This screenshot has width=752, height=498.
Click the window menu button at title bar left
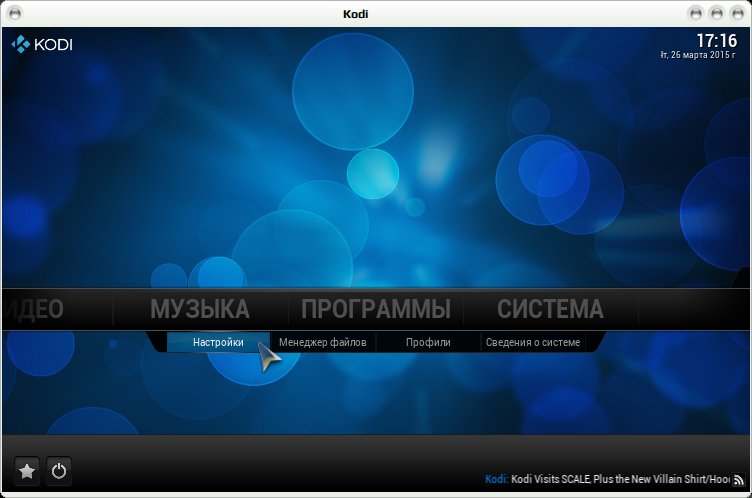[15, 13]
